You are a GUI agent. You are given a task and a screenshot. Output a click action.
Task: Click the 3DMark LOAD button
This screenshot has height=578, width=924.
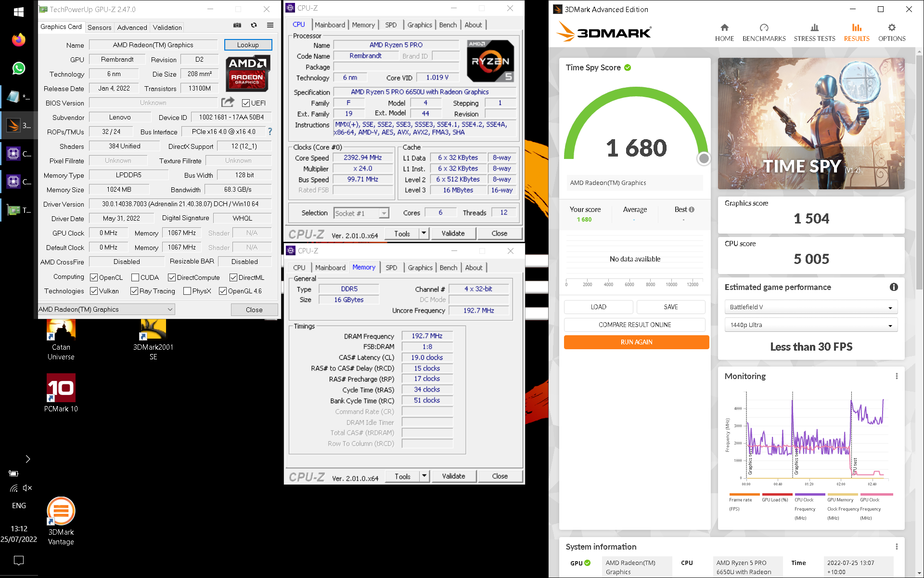[598, 307]
